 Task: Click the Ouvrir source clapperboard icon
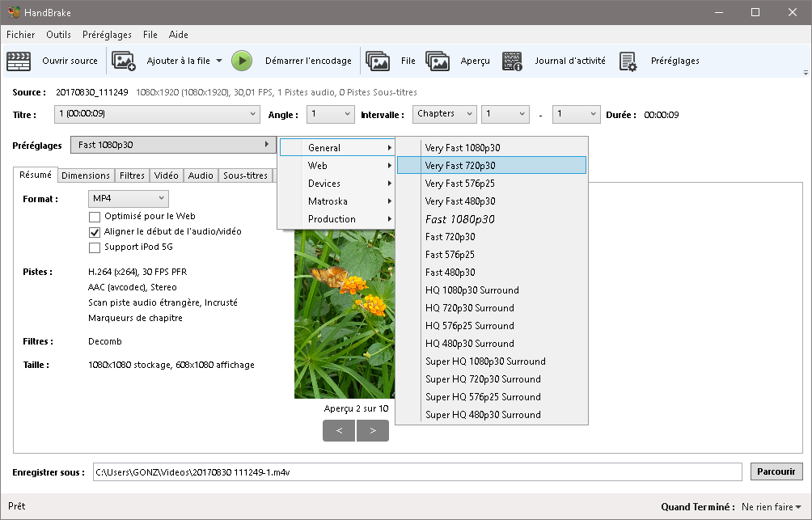[19, 61]
